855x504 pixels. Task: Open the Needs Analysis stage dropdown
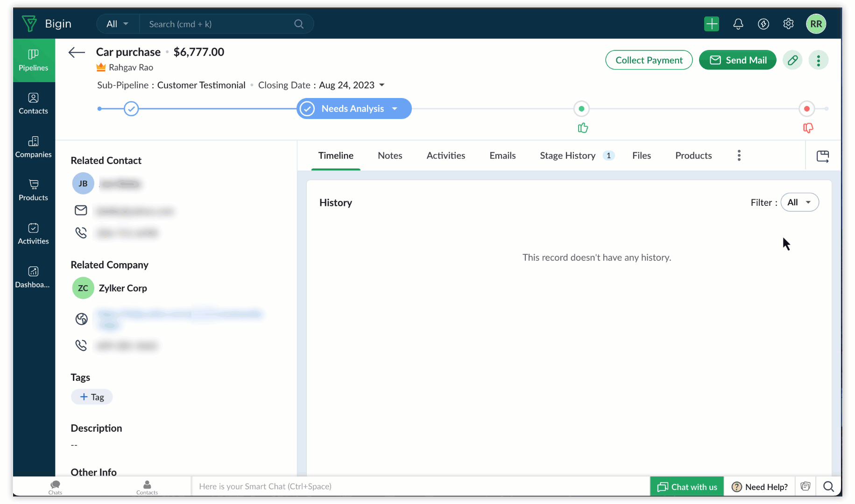[x=395, y=109]
